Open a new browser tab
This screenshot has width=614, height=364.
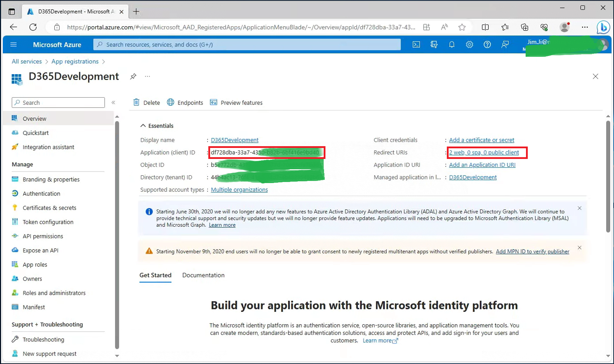pos(136,12)
